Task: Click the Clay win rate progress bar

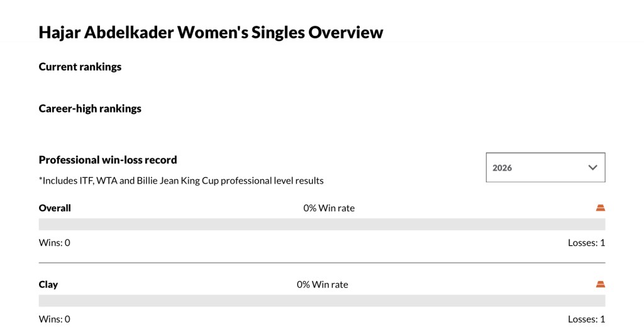Action: (322, 301)
